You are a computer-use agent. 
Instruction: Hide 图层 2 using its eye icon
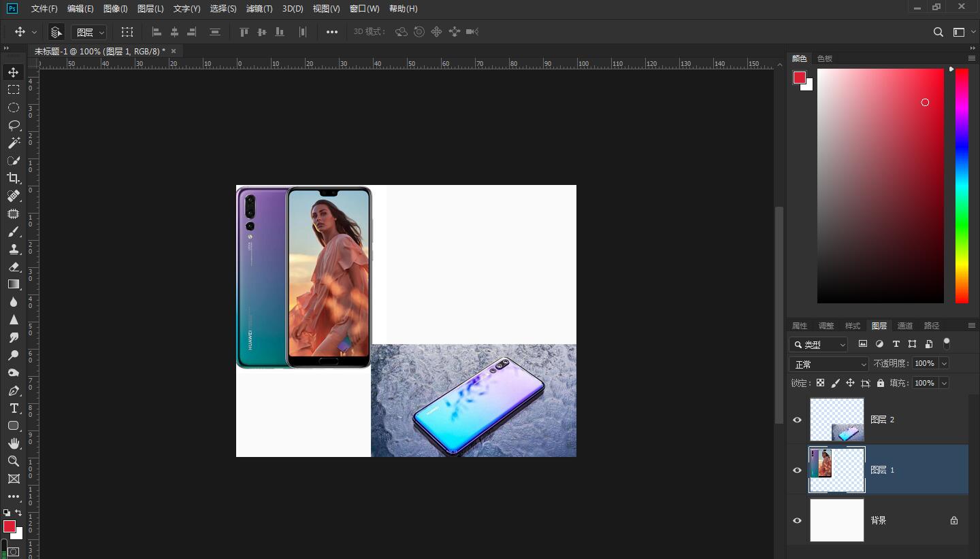797,420
